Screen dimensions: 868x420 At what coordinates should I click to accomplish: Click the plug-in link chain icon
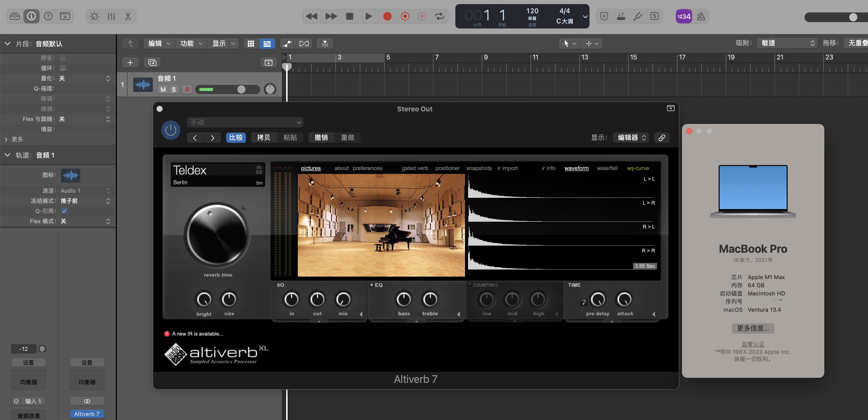tap(661, 138)
